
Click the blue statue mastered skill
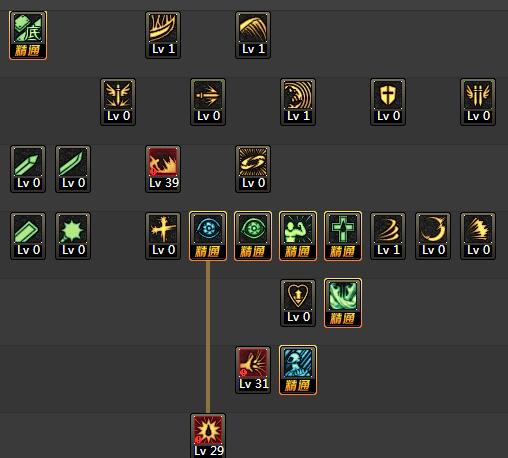[298, 370]
